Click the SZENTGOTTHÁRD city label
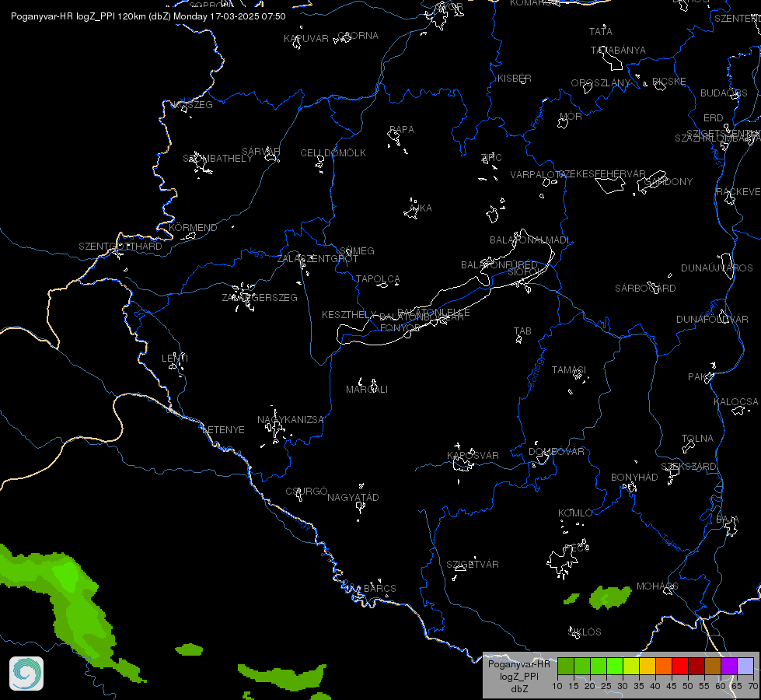761x700 pixels. tap(120, 247)
